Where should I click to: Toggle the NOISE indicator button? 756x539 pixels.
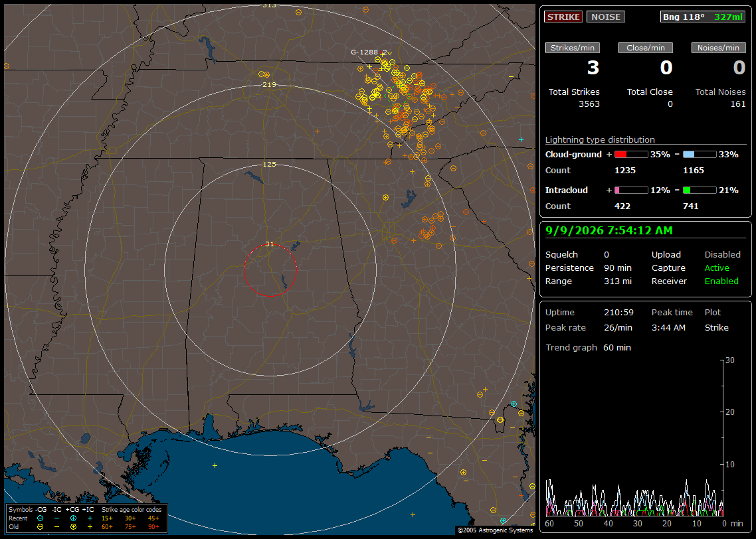[x=606, y=17]
